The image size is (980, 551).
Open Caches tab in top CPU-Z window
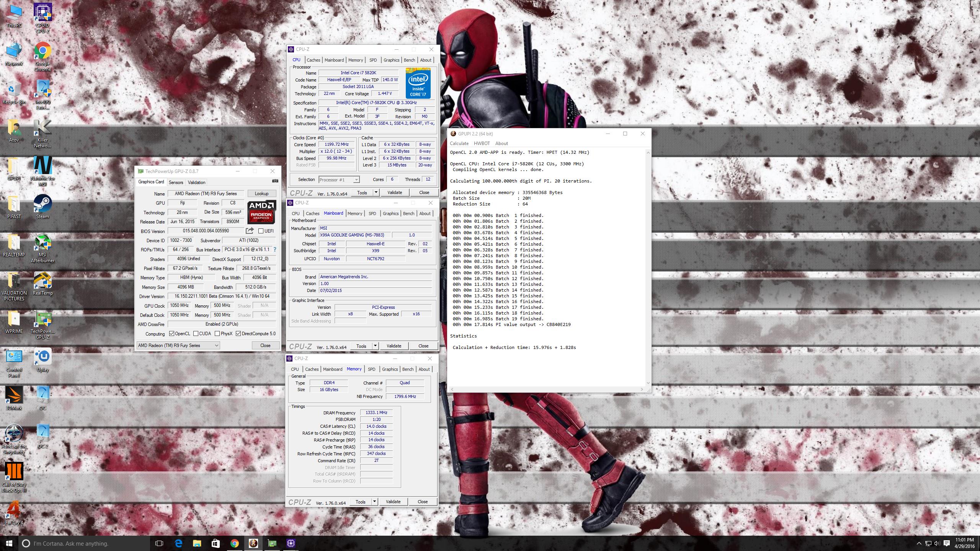coord(313,60)
